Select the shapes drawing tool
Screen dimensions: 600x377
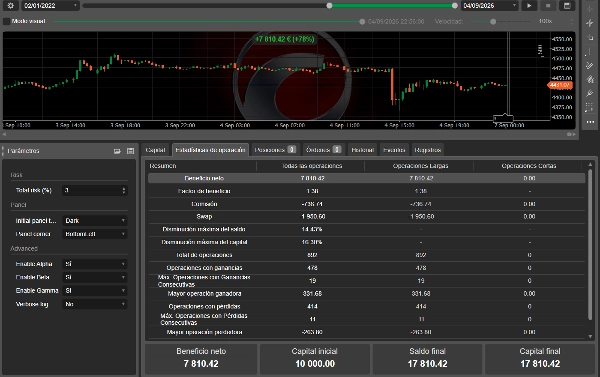pos(590,79)
